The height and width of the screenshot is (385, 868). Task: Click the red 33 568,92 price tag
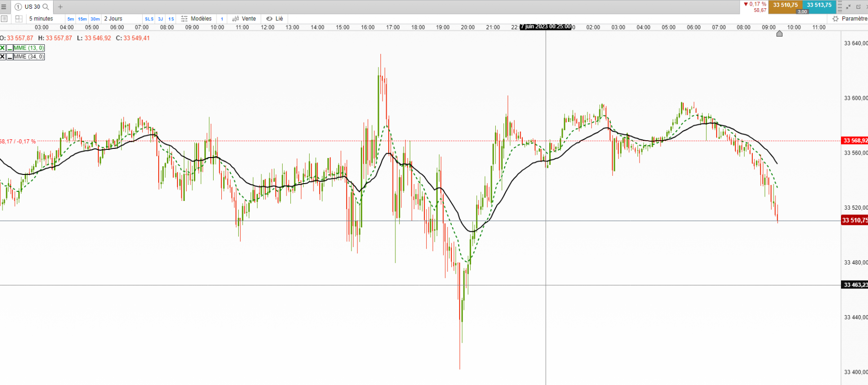click(854, 141)
